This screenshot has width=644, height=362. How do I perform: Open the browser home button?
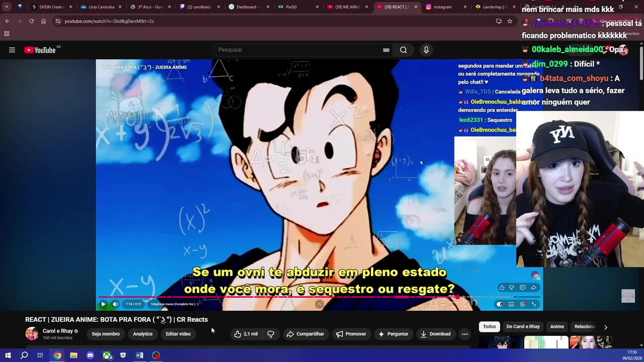[43, 21]
